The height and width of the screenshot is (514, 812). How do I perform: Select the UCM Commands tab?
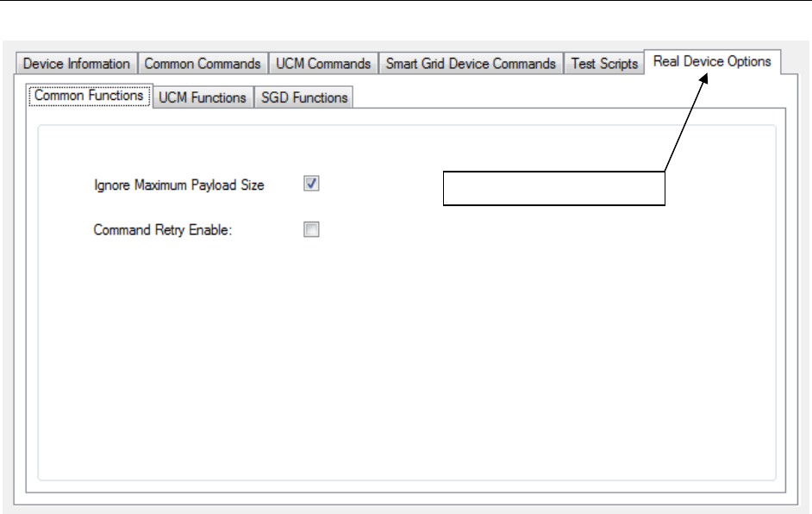(x=323, y=64)
